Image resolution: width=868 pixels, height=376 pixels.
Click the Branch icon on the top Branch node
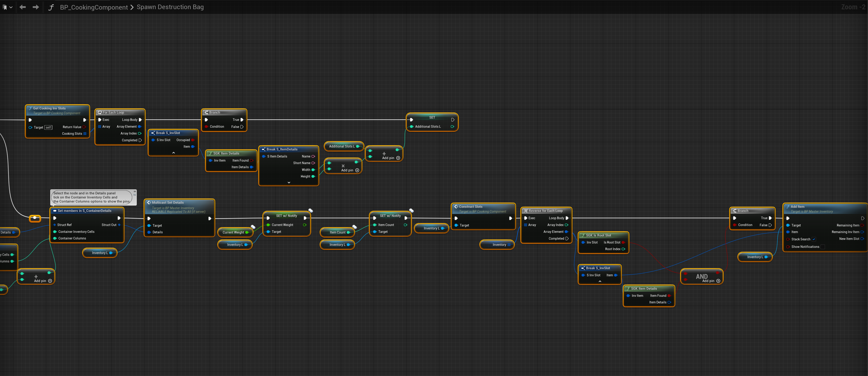(x=206, y=113)
